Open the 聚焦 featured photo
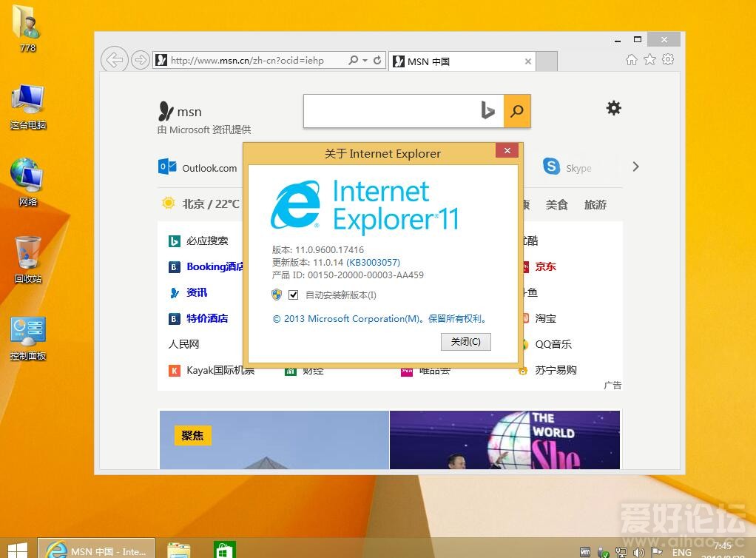The height and width of the screenshot is (558, 756). 274,440
